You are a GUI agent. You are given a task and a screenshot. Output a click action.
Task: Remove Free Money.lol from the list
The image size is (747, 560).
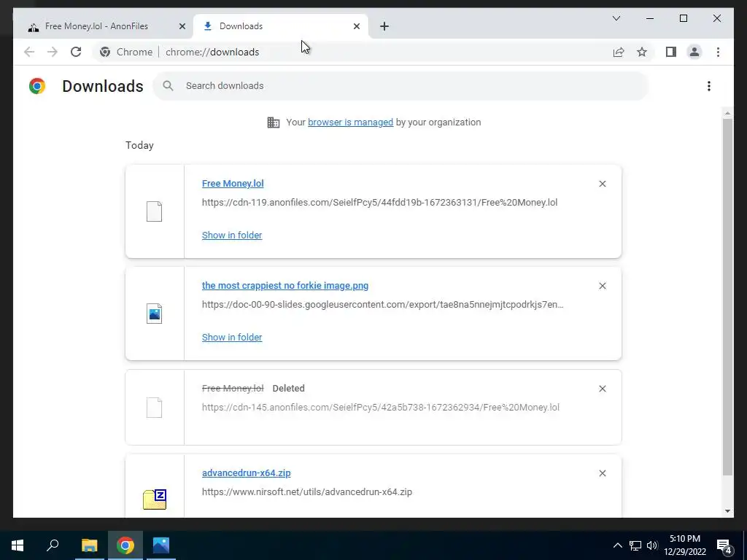click(x=602, y=184)
